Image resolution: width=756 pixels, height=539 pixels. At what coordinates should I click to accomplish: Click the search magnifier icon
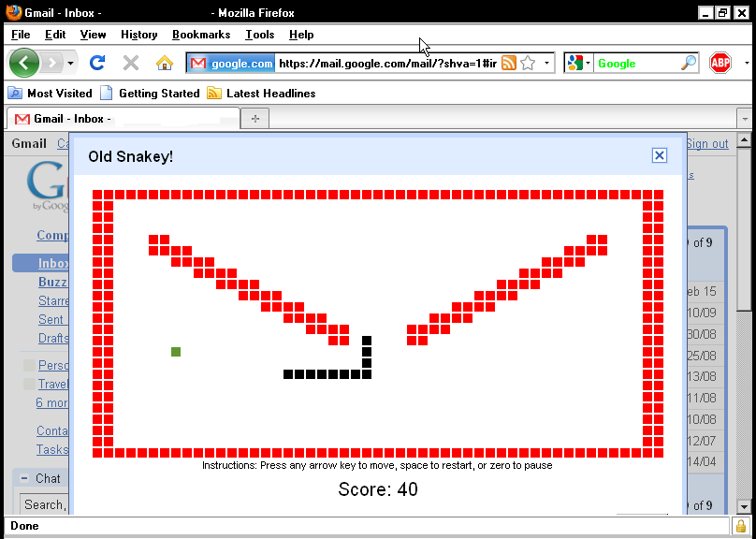pos(688,63)
